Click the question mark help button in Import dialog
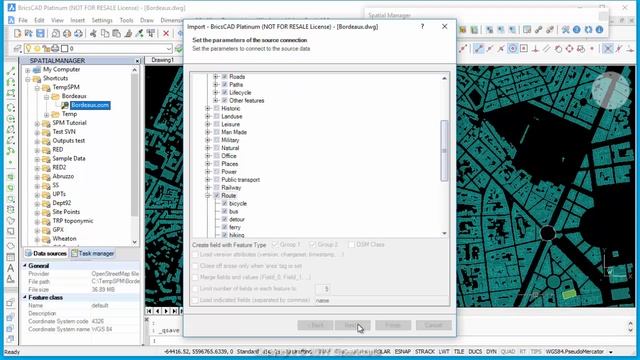Viewport: 640px width, 360px height. [x=422, y=27]
